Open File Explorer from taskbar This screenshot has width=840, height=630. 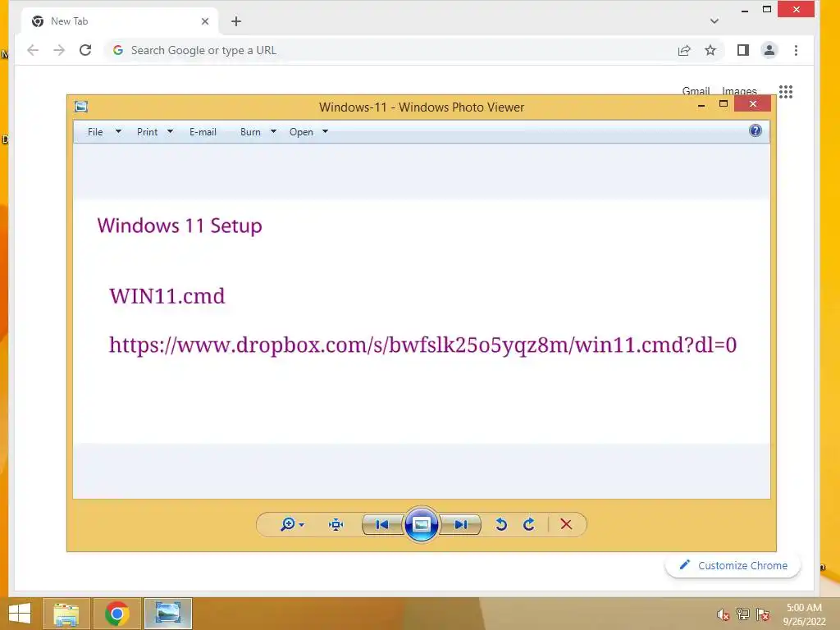(66, 614)
